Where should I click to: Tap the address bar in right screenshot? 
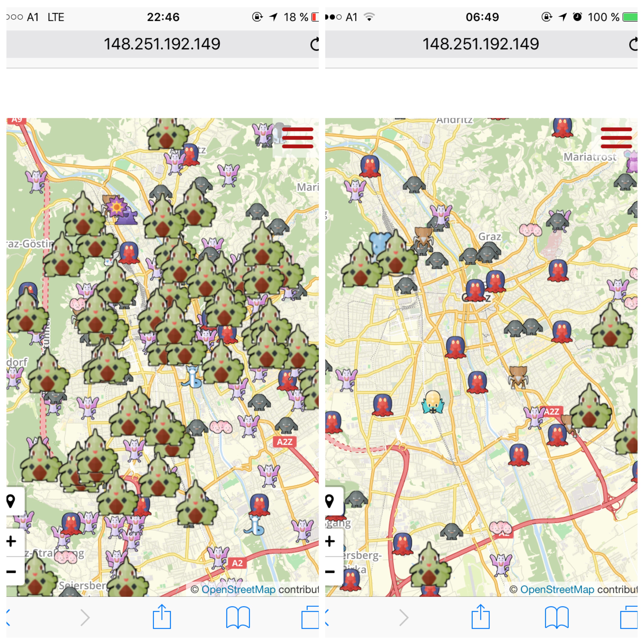coord(481,44)
